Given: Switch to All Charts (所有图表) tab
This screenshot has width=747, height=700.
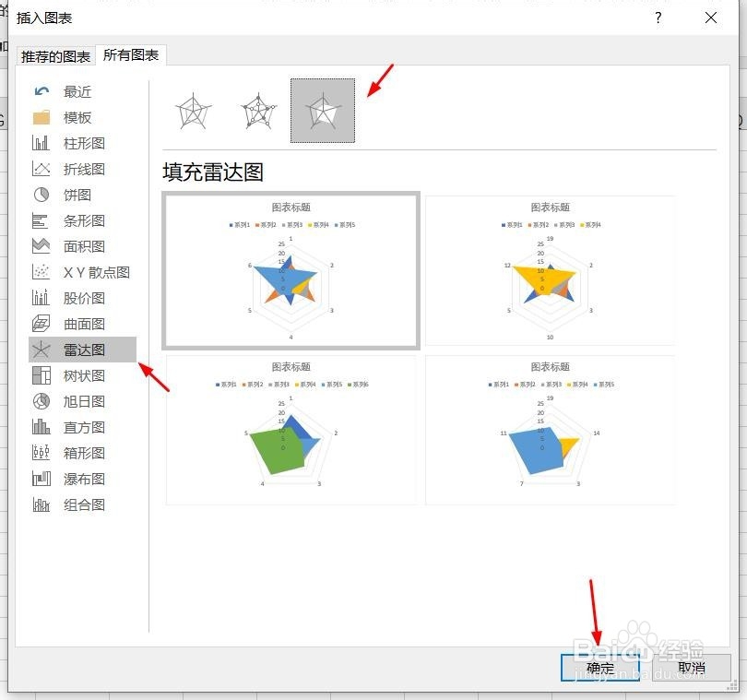Looking at the screenshot, I should [x=131, y=55].
